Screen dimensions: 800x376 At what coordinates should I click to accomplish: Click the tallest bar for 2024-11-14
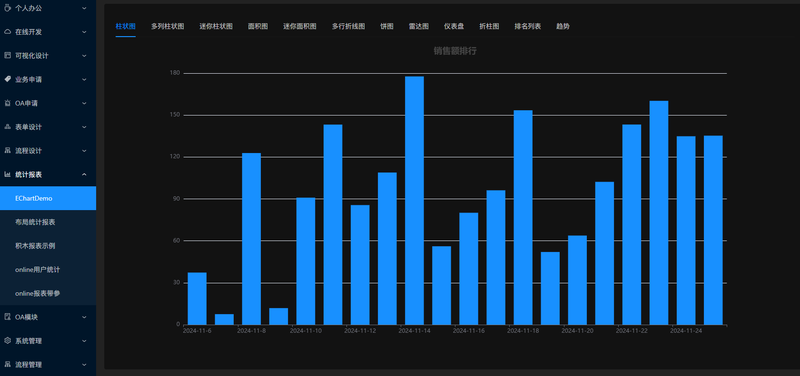414,200
